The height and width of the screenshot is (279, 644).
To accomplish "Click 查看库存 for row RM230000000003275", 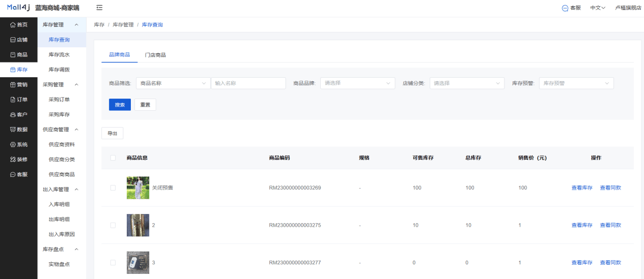I will click(x=582, y=225).
